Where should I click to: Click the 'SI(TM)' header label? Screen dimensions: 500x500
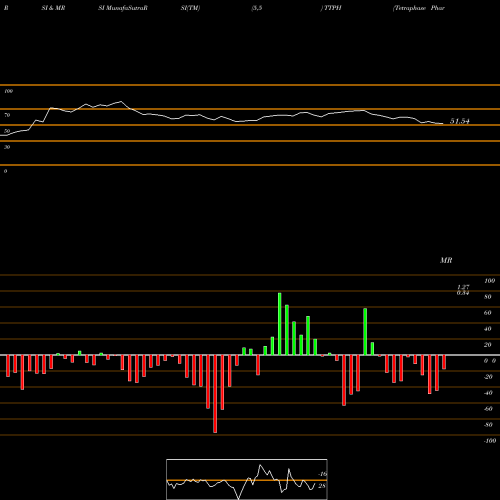tap(190, 8)
